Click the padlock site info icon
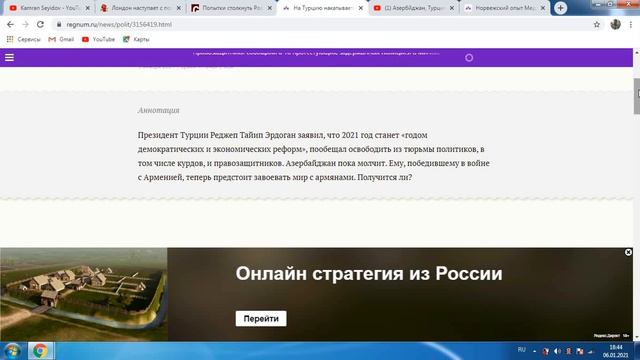The height and width of the screenshot is (360, 640). coord(59,24)
